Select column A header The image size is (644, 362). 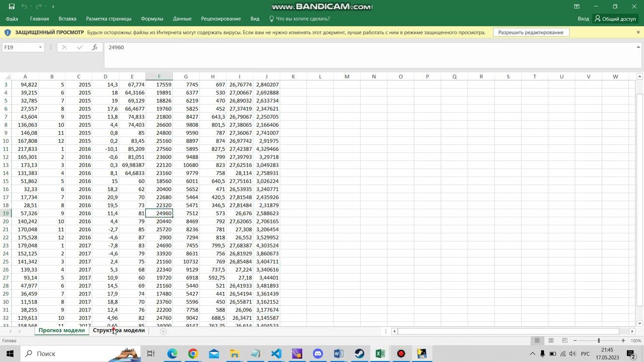click(x=25, y=76)
